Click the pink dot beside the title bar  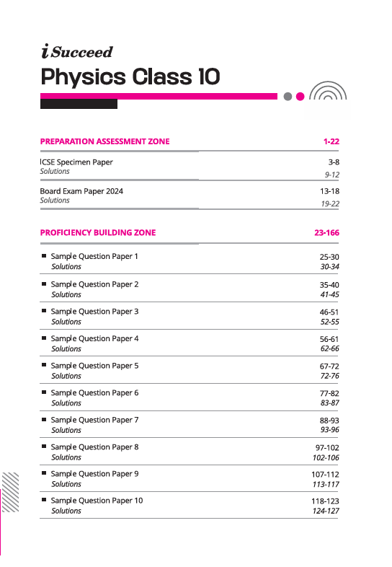tap(300, 97)
